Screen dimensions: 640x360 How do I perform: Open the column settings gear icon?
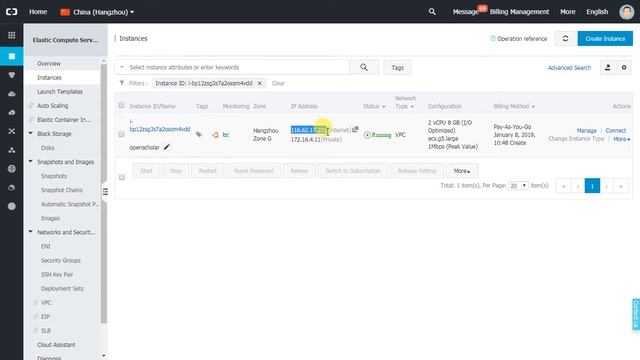624,67
